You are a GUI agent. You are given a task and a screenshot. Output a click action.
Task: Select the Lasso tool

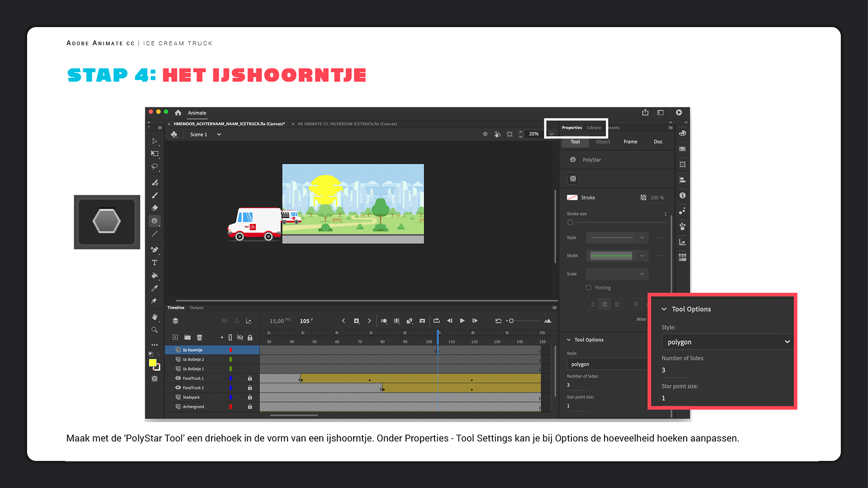point(155,167)
